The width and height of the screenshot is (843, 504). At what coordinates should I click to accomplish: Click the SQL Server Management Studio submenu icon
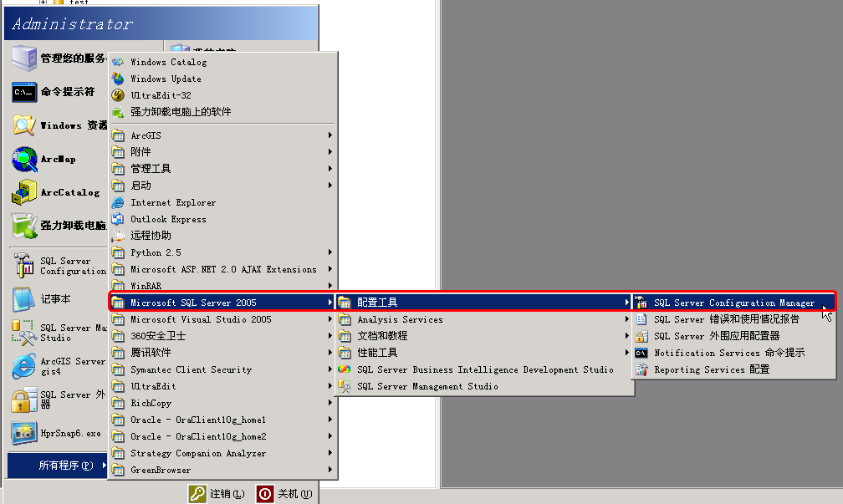345,386
